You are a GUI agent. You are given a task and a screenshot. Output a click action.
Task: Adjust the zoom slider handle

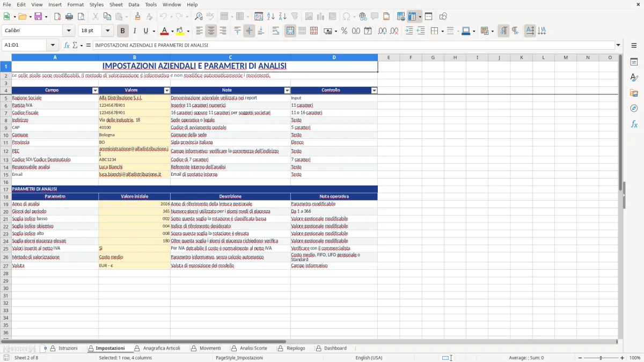tap(601, 358)
